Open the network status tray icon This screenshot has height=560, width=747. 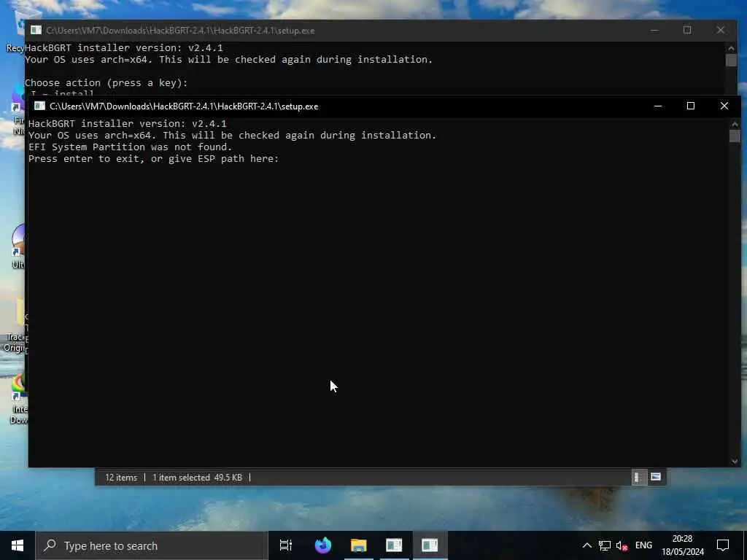(x=605, y=545)
